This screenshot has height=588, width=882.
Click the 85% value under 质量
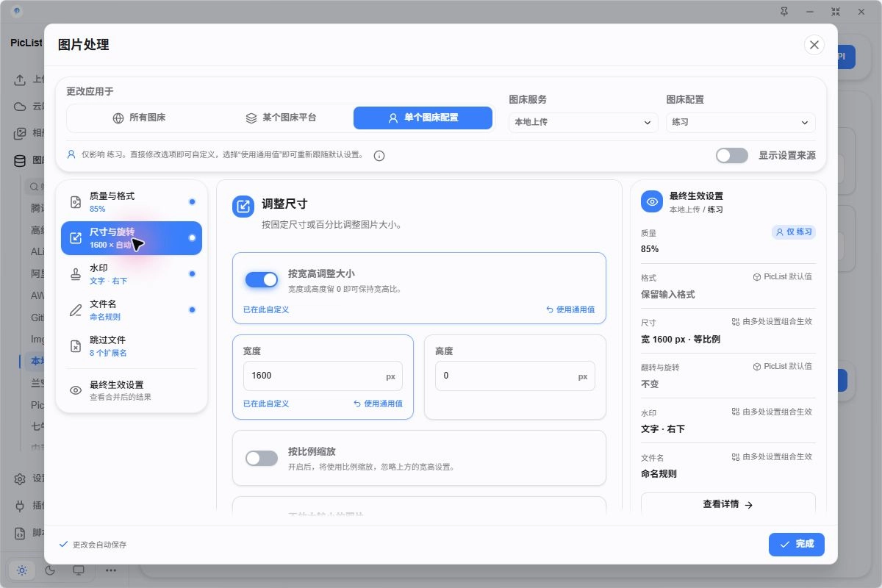[x=650, y=249]
